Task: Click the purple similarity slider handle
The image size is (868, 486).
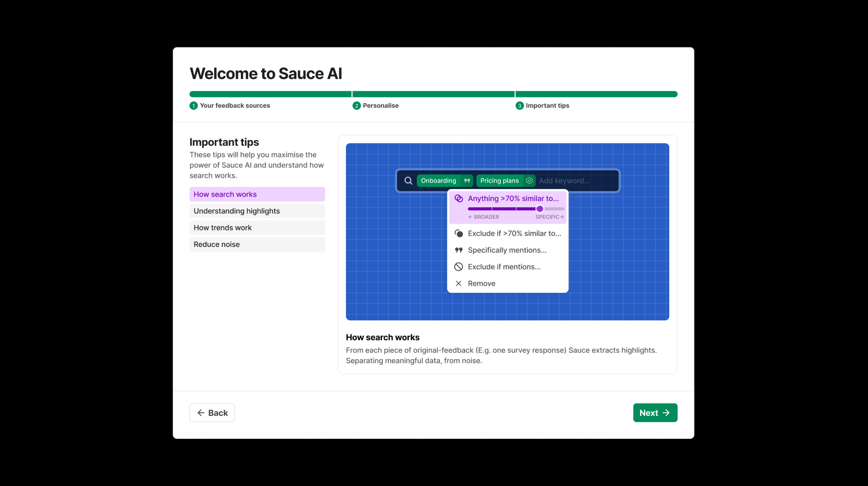Action: pyautogui.click(x=539, y=209)
